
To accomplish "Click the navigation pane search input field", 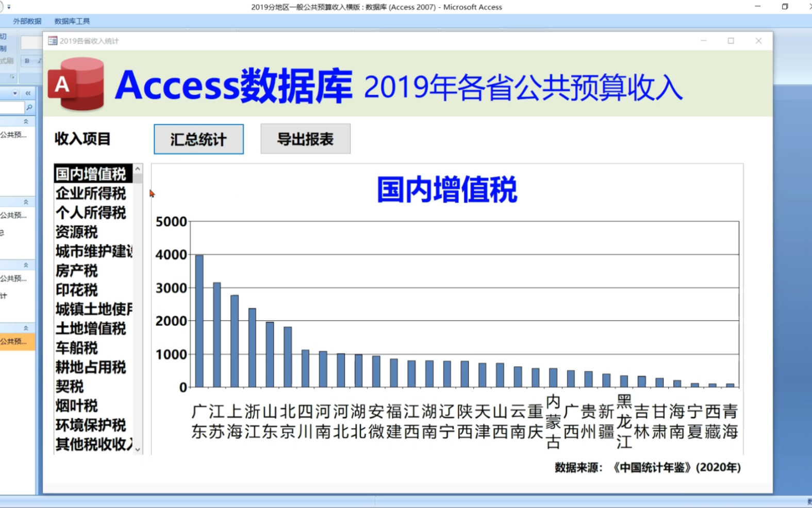I will pyautogui.click(x=12, y=107).
